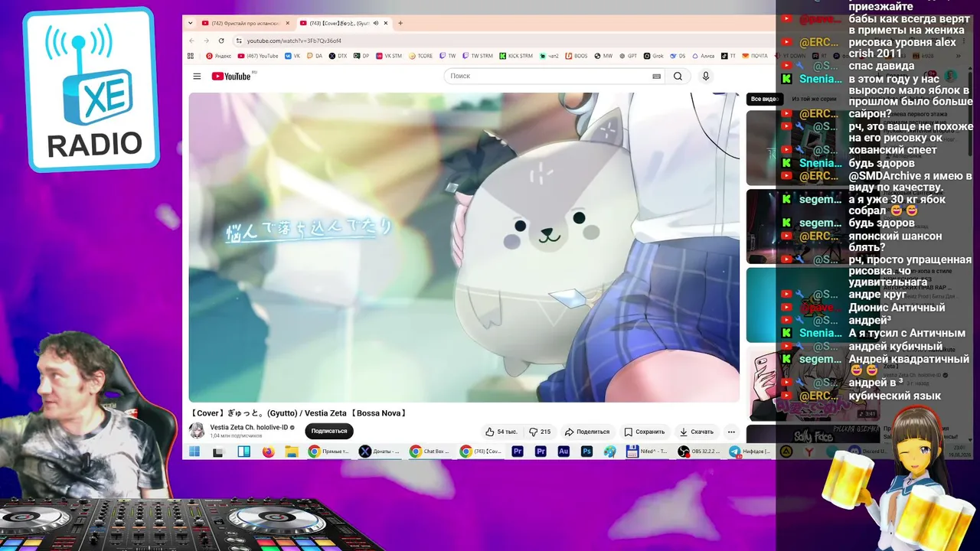Image resolution: width=980 pixels, height=551 pixels.
Task: Dislike the video
Action: click(541, 432)
